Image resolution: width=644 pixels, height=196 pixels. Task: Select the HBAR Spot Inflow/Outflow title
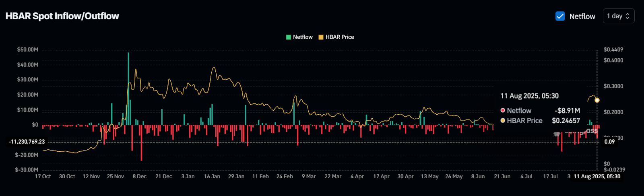[62, 16]
